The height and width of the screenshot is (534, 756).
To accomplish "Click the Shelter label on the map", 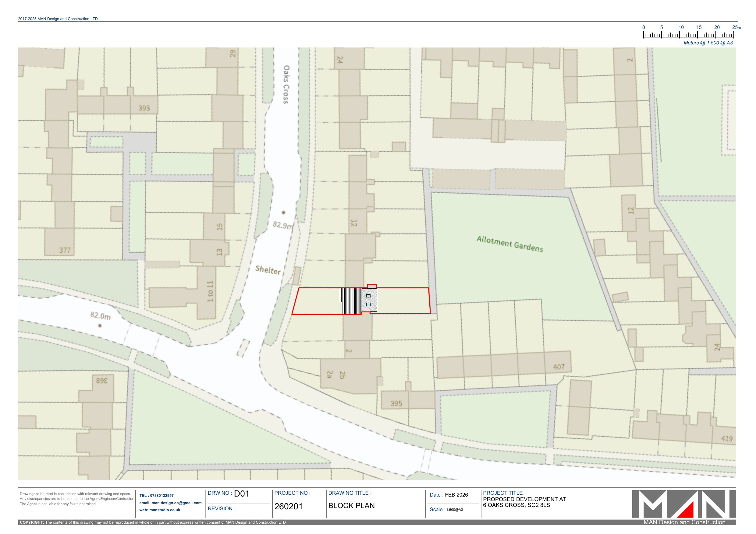I will [x=268, y=270].
